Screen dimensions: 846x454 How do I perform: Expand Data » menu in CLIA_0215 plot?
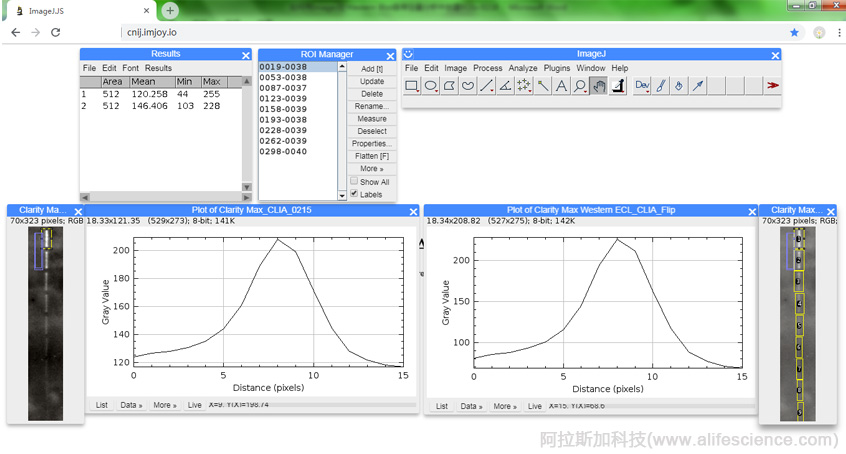pos(133,406)
